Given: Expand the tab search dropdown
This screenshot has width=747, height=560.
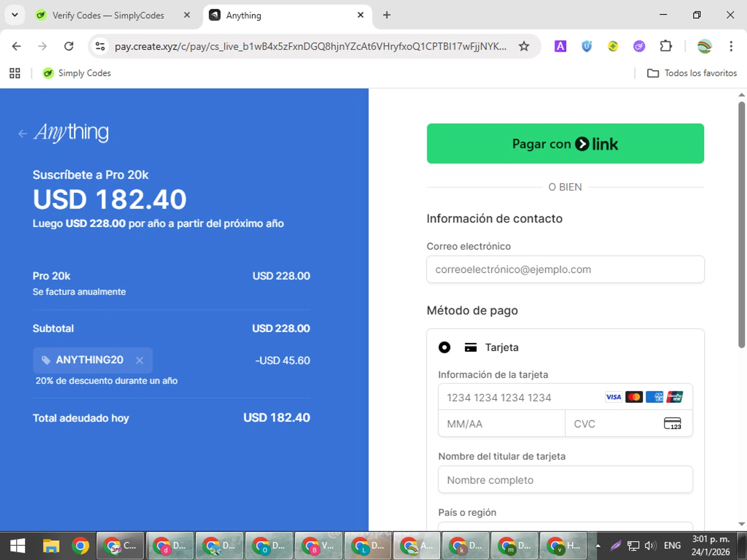Looking at the screenshot, I should point(15,15).
